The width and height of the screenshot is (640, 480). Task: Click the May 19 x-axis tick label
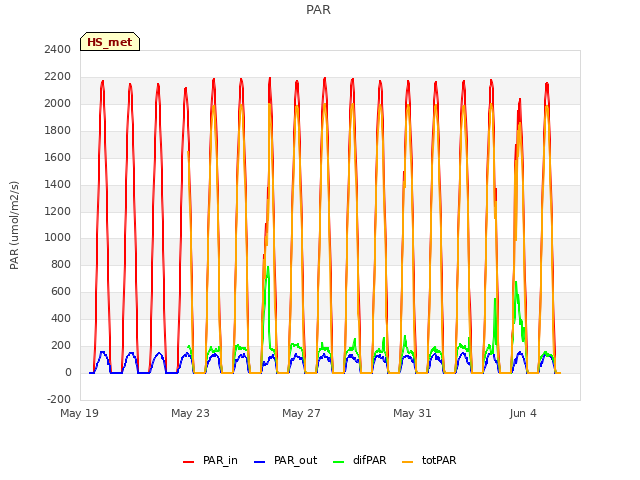point(79,413)
